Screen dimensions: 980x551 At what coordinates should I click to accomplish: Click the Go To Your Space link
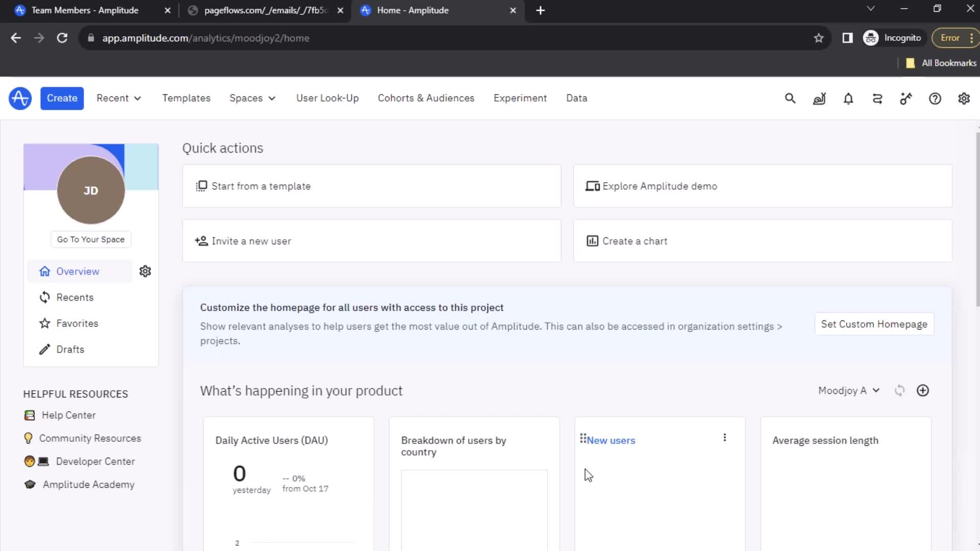click(90, 239)
